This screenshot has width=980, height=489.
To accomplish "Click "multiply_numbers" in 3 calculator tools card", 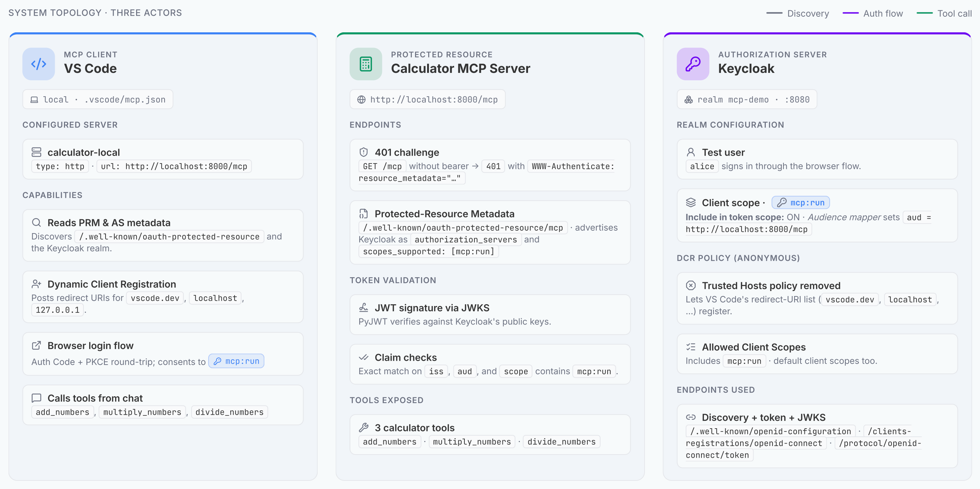I will coord(472,442).
